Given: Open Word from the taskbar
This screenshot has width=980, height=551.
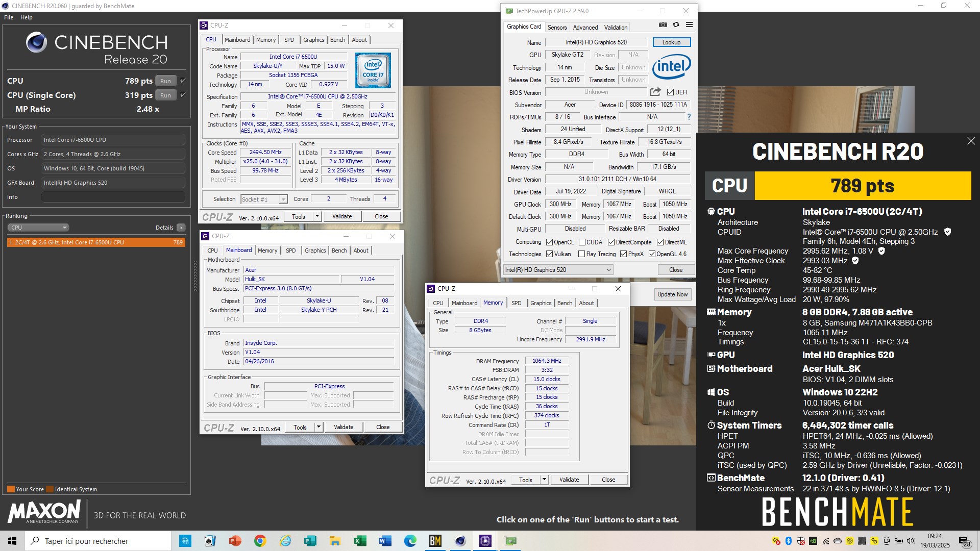Looking at the screenshot, I should tap(385, 541).
